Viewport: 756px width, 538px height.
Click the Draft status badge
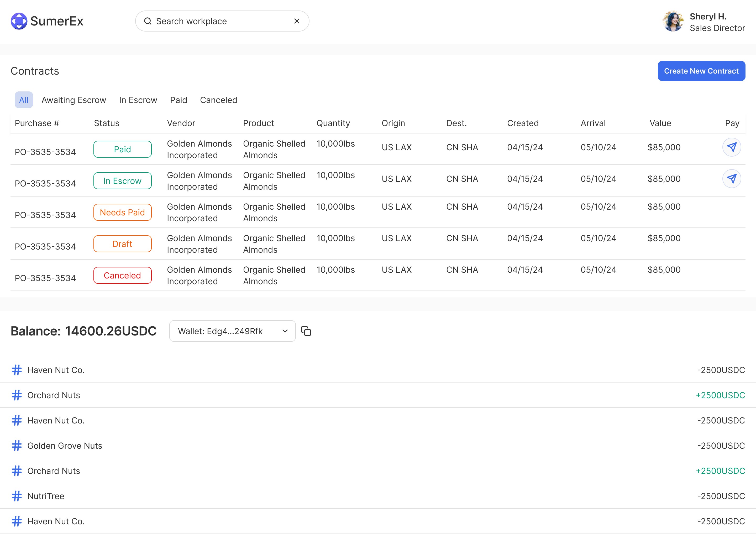point(123,244)
